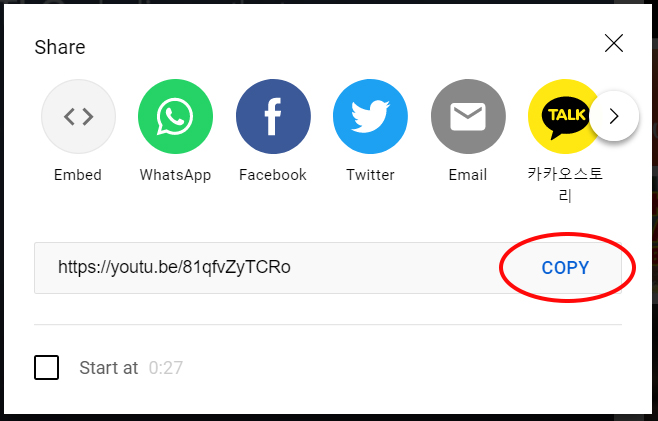Click the Facebook text label
Screen dimensions: 658x421
click(x=273, y=175)
